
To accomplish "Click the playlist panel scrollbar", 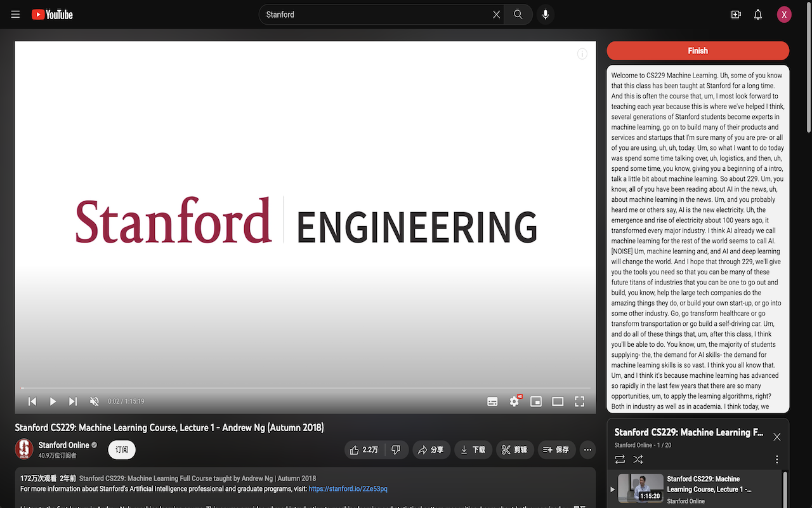I will pos(786,489).
